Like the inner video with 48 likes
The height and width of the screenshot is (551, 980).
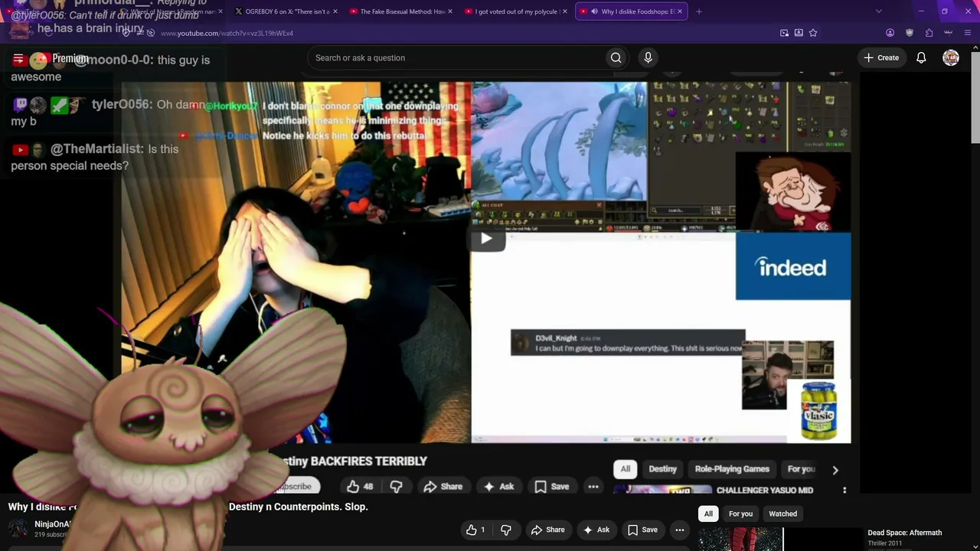click(360, 487)
